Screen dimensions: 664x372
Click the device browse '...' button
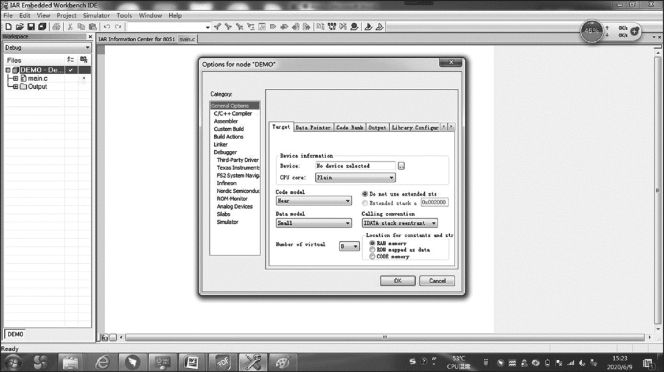[x=401, y=166]
